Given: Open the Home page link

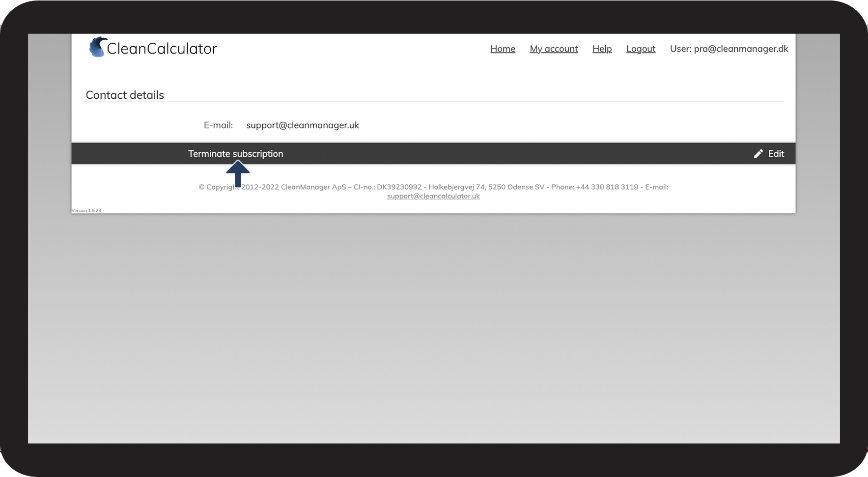Looking at the screenshot, I should pyautogui.click(x=503, y=49).
